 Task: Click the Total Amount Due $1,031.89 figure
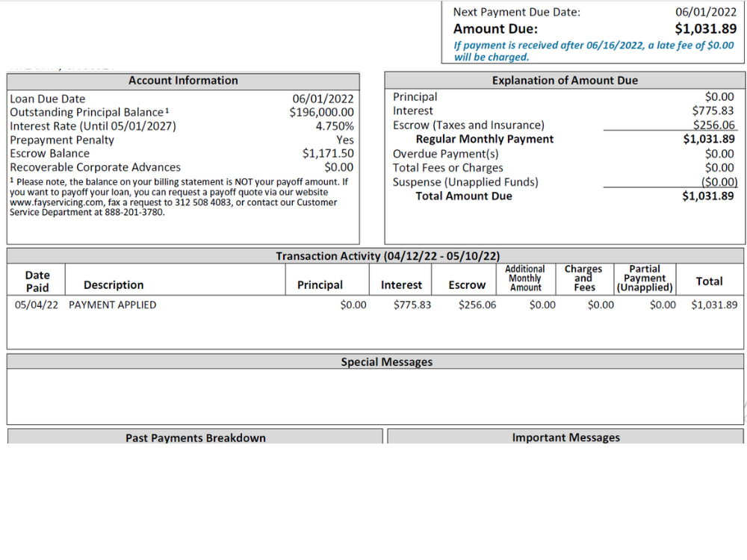(708, 196)
